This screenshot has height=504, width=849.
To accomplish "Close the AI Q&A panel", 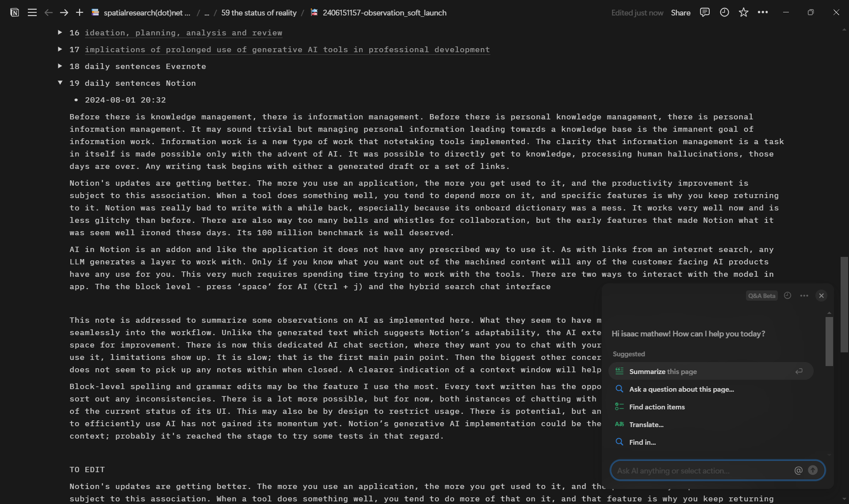I will pyautogui.click(x=821, y=295).
